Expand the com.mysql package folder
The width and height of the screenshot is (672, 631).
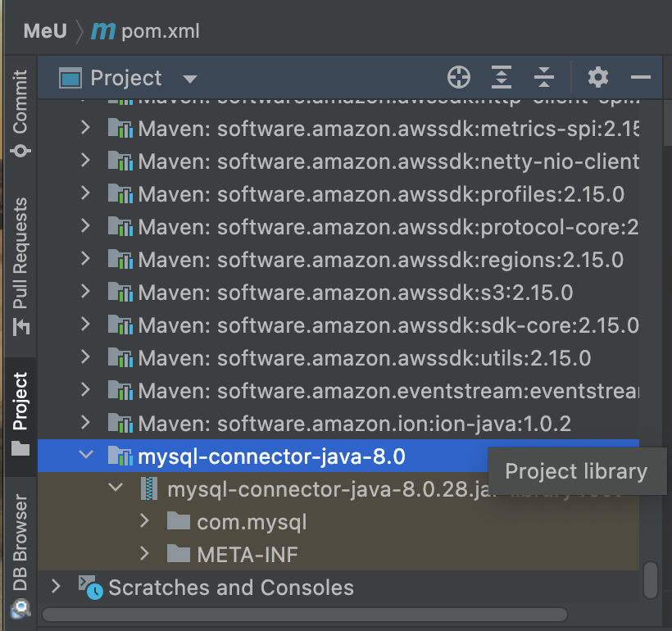[x=144, y=520]
